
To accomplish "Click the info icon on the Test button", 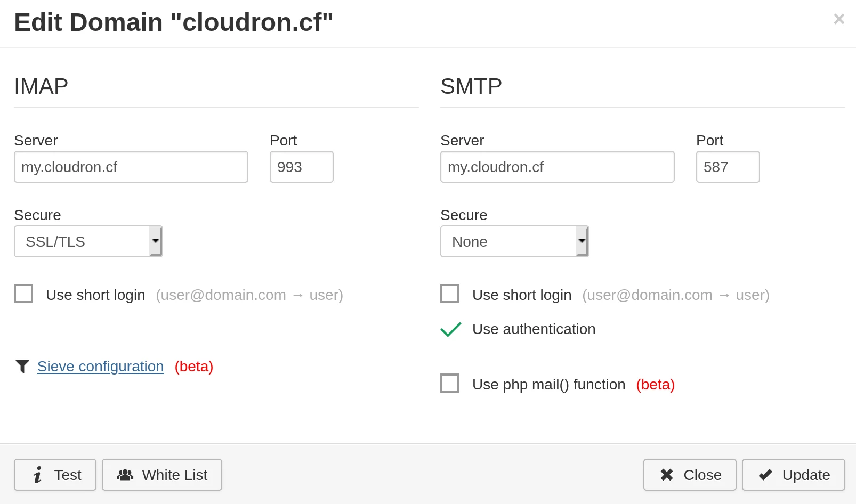I will pos(37,475).
